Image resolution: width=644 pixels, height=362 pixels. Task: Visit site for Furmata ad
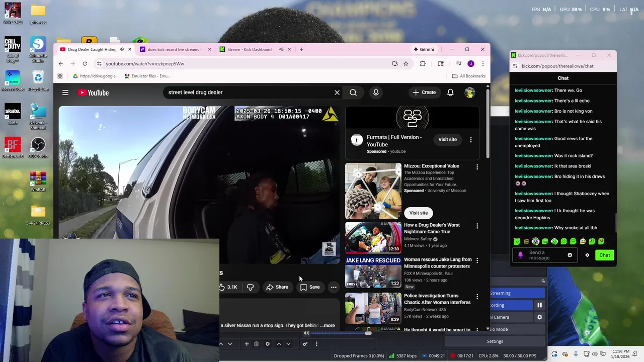(x=447, y=140)
